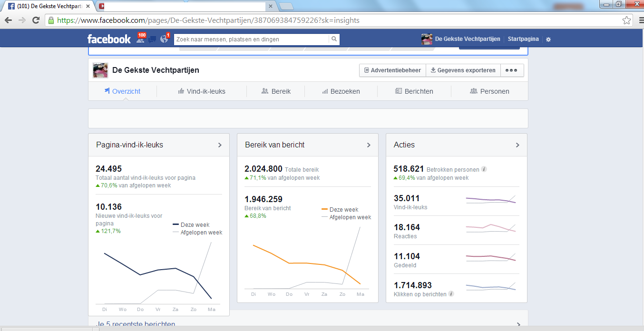Open the settings gear in Facebook header
The width and height of the screenshot is (644, 331).
point(548,39)
